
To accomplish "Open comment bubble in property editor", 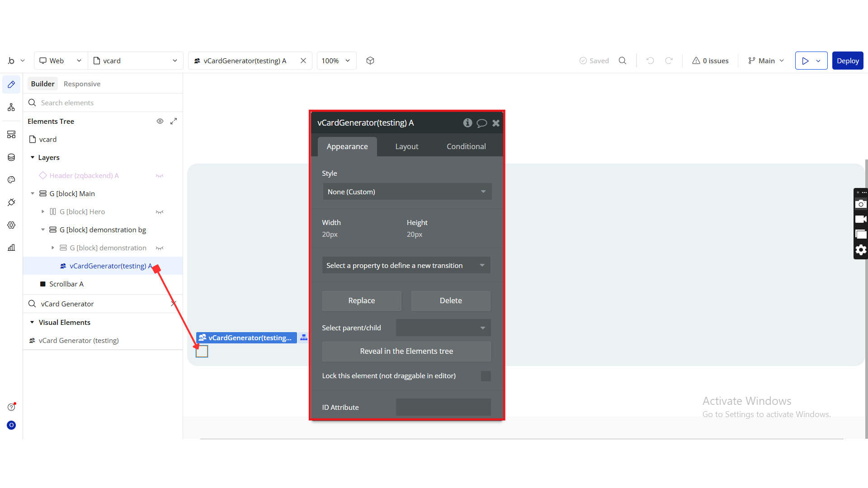I will [x=482, y=123].
